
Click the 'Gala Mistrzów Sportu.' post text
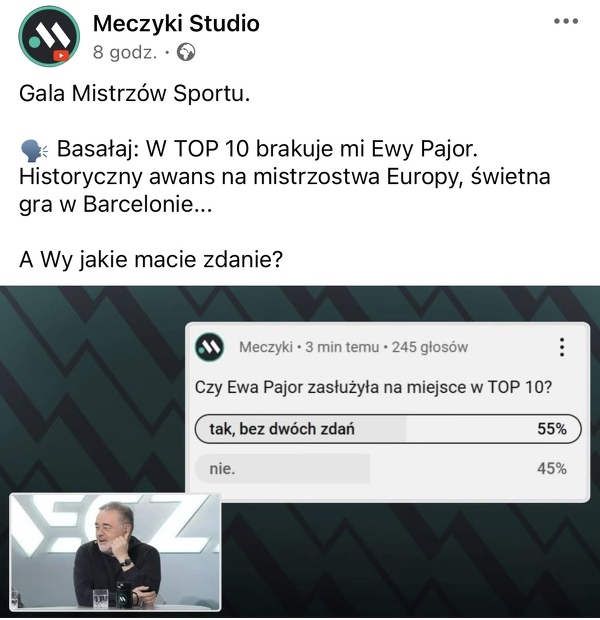point(134,94)
